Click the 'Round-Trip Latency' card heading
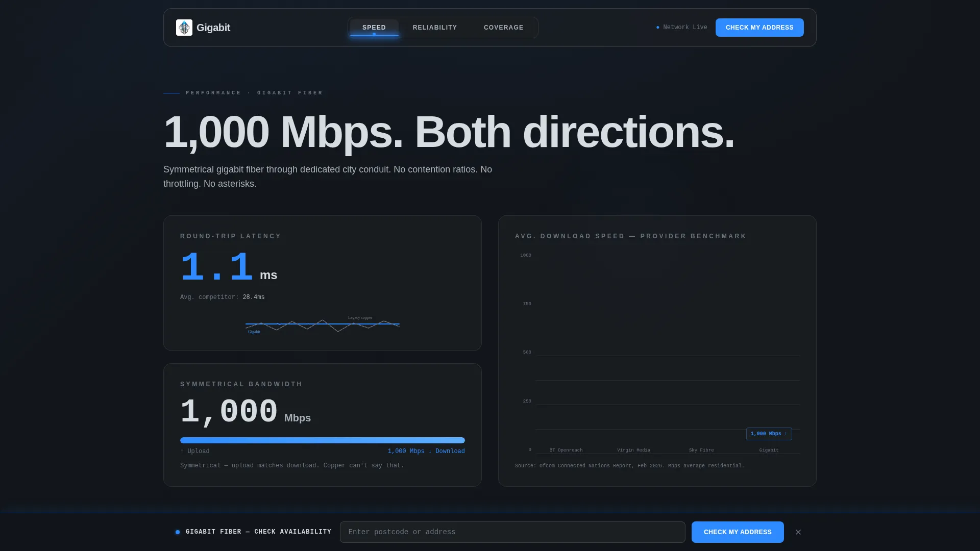The width and height of the screenshot is (980, 551). pyautogui.click(x=231, y=236)
